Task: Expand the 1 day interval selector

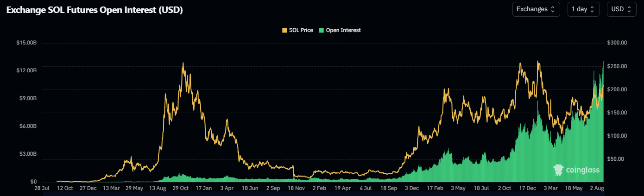Action: (583, 9)
